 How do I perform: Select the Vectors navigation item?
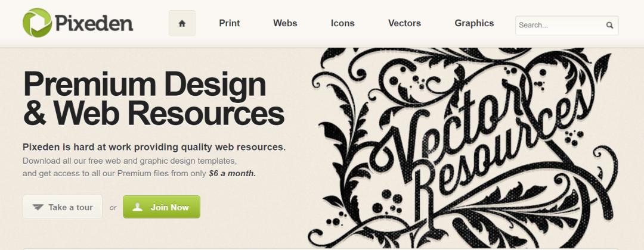click(404, 23)
